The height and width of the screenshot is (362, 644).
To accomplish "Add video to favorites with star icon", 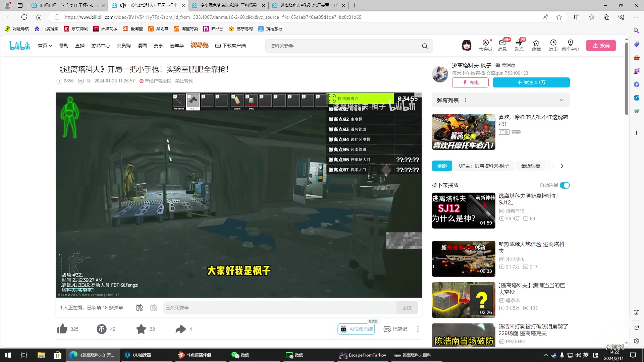I will [141, 329].
